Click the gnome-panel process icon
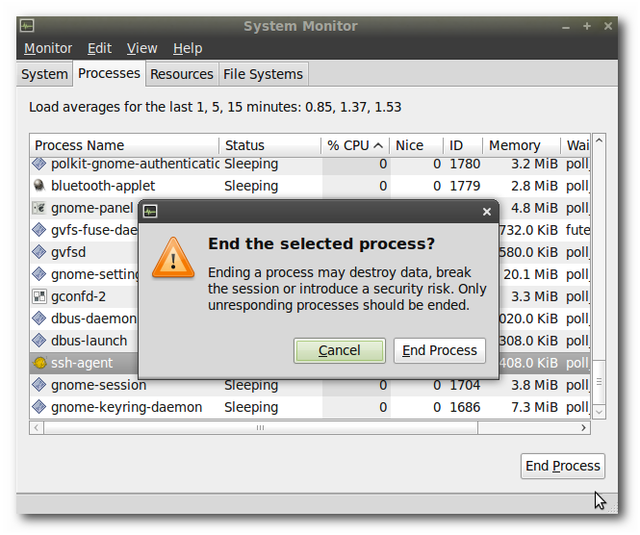 click(39, 208)
